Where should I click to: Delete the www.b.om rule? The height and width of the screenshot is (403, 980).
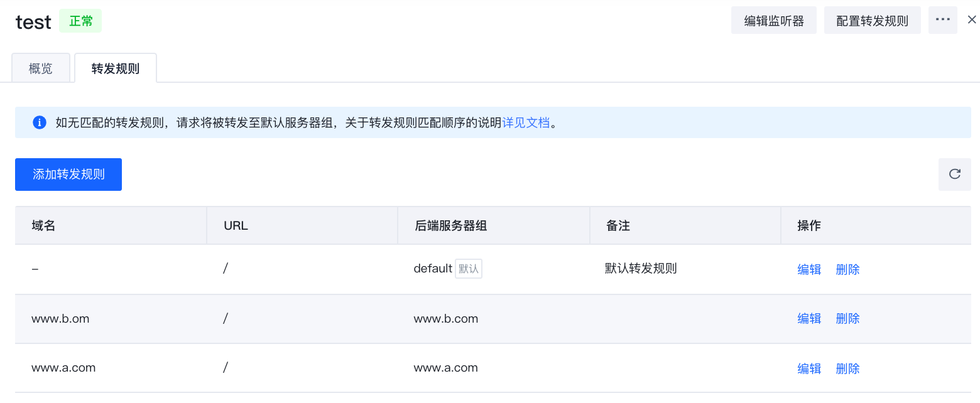(847, 318)
